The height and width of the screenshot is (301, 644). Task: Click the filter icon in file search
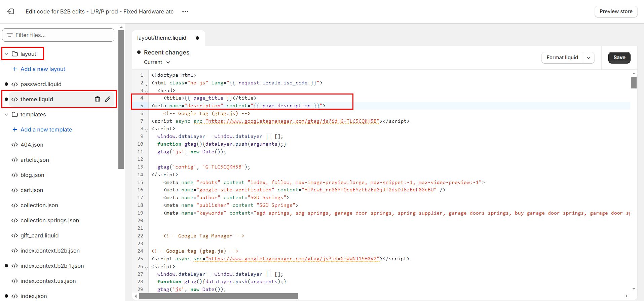point(10,35)
